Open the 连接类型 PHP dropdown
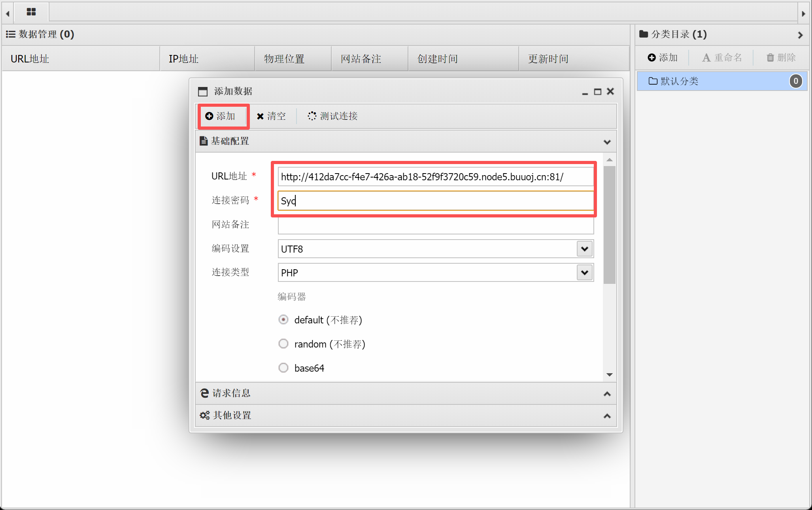This screenshot has height=510, width=812. pyautogui.click(x=585, y=273)
